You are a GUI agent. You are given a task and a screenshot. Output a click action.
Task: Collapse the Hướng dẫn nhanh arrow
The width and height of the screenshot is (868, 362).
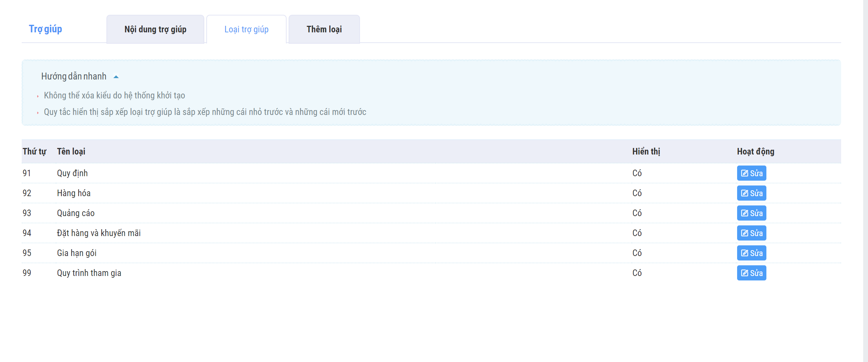click(116, 77)
